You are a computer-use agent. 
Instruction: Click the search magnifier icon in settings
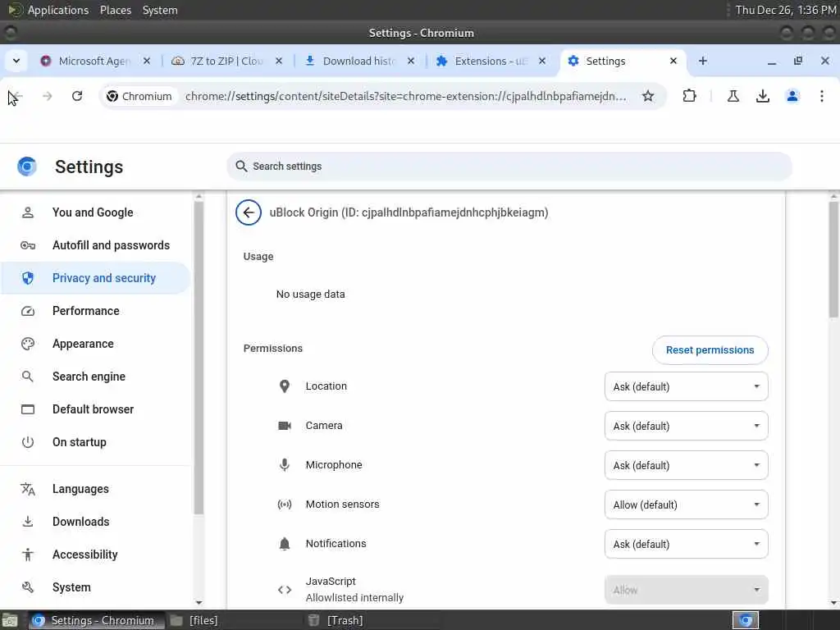click(242, 167)
